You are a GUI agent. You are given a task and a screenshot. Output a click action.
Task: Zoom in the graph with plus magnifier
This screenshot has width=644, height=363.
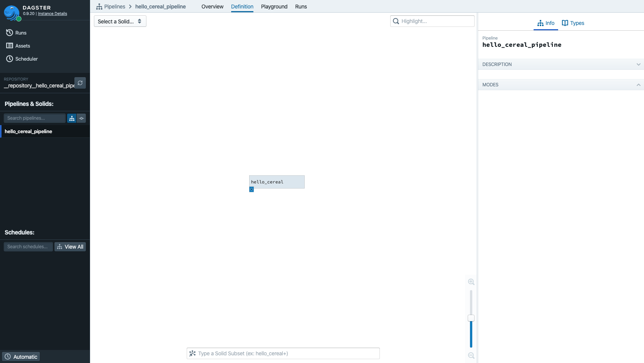coord(471,282)
